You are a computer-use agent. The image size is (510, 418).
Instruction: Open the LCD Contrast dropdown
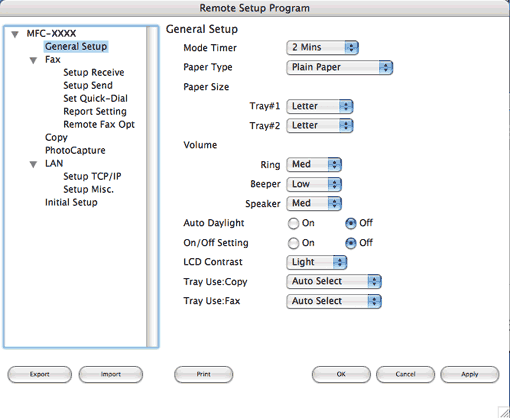317,262
